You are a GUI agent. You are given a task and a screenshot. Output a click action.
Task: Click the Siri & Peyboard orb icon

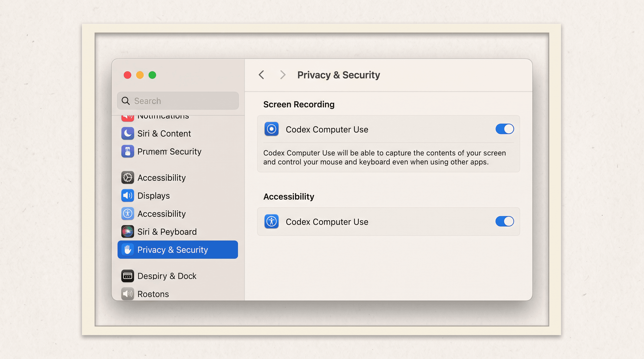128,232
